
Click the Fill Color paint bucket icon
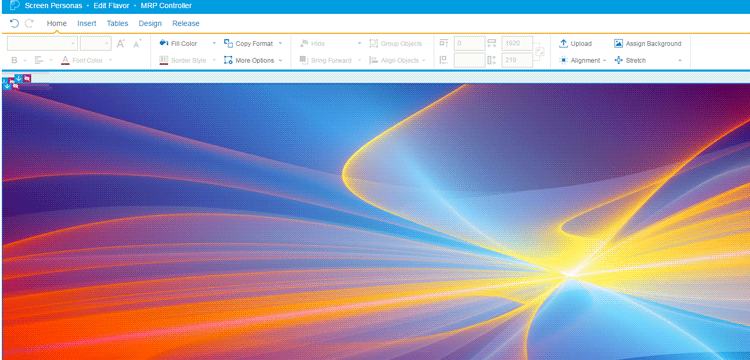point(164,43)
